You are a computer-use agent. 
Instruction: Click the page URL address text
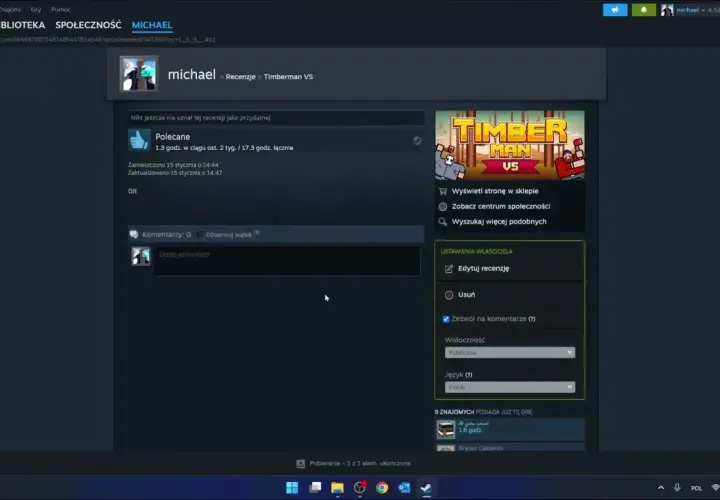coord(107,39)
